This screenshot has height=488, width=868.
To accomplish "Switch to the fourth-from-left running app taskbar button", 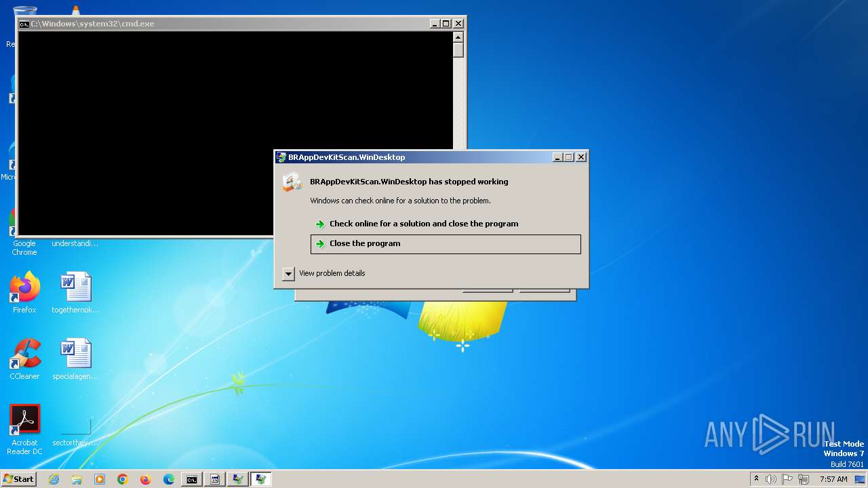I will click(x=261, y=479).
